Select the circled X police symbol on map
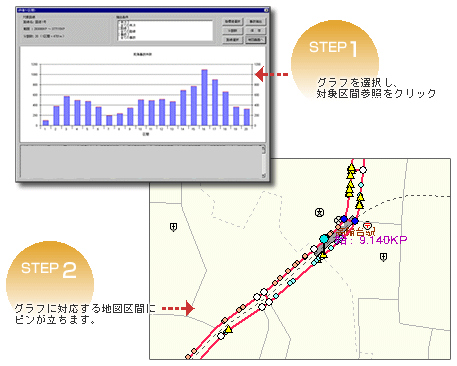457x366 pixels. [x=319, y=212]
